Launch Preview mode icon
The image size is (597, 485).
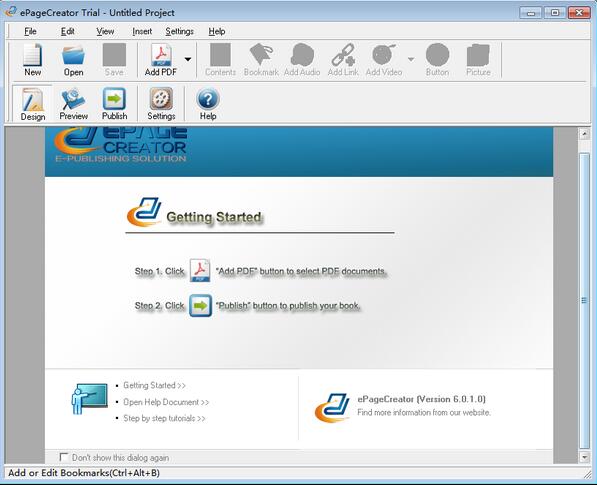[73, 99]
